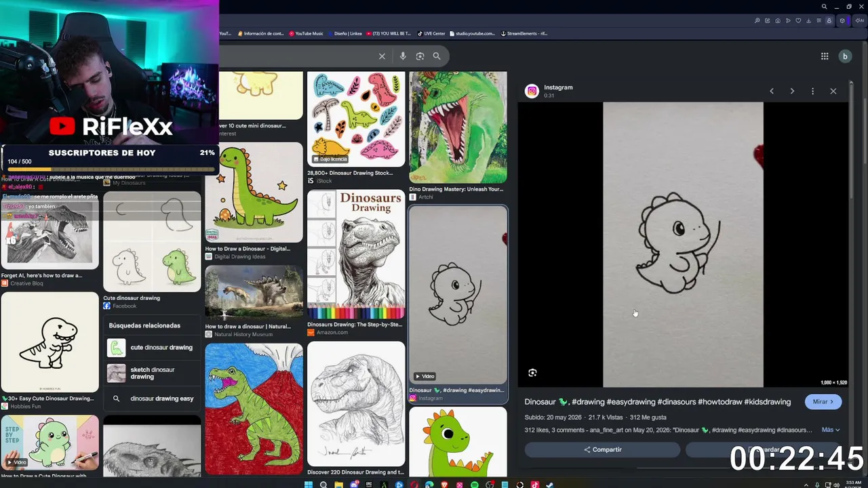Viewport: 868px width, 488px height.
Task: Open the YouTube Music bookmark
Action: (306, 33)
